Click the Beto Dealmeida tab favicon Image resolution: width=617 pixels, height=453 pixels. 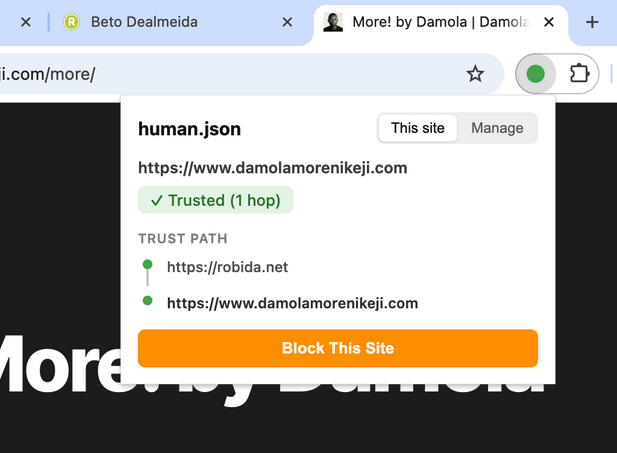pyautogui.click(x=71, y=22)
